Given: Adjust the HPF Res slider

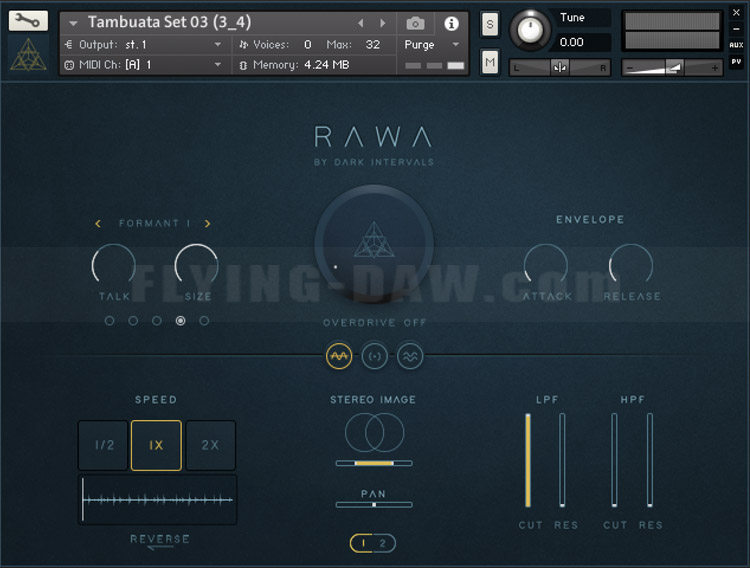Looking at the screenshot, I should (650, 460).
